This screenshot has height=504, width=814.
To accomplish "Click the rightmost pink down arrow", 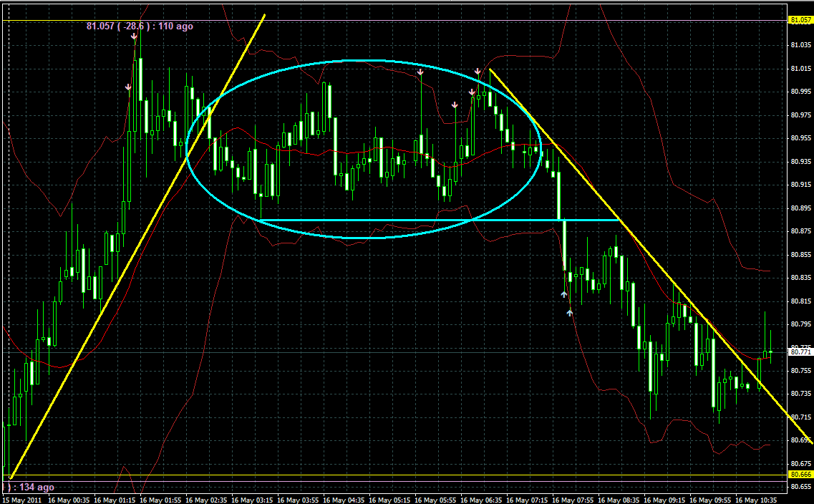I will (478, 72).
